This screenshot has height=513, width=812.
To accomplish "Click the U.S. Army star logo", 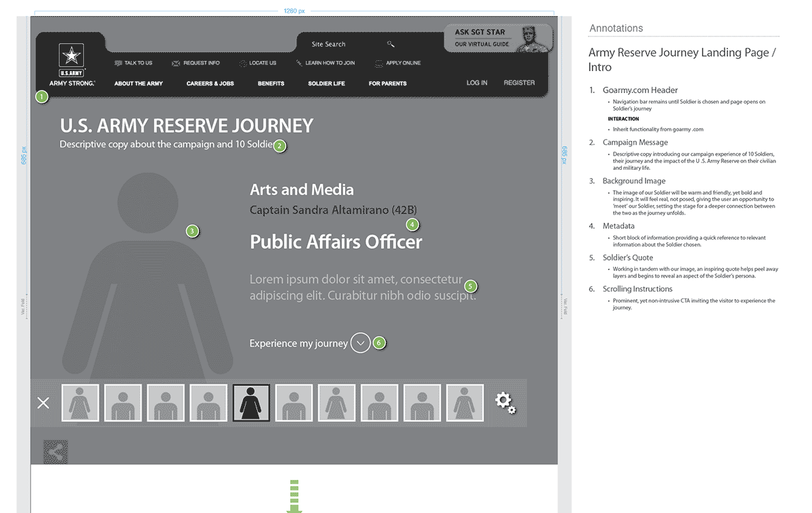I will coord(71,56).
